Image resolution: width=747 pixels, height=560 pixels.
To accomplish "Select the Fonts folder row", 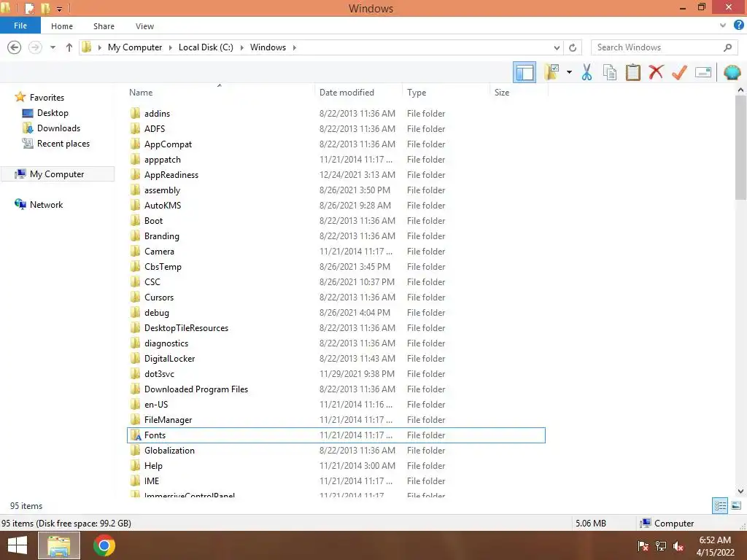I will click(336, 435).
